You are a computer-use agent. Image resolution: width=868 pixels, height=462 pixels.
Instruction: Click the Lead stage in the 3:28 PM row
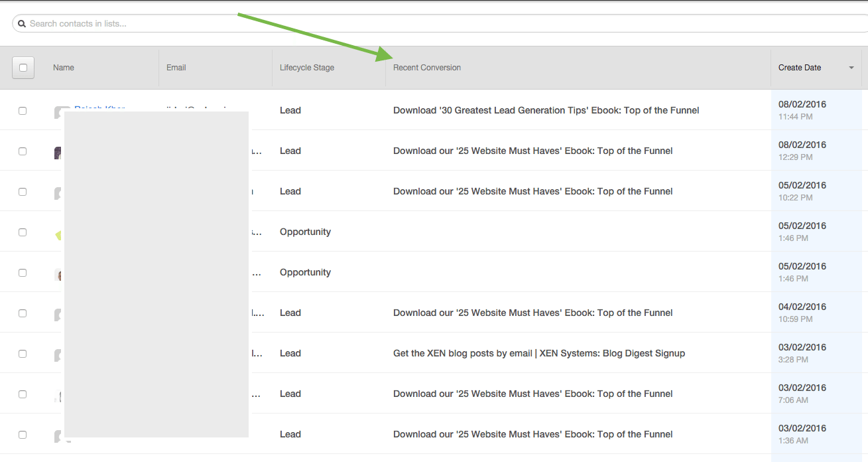click(x=290, y=354)
